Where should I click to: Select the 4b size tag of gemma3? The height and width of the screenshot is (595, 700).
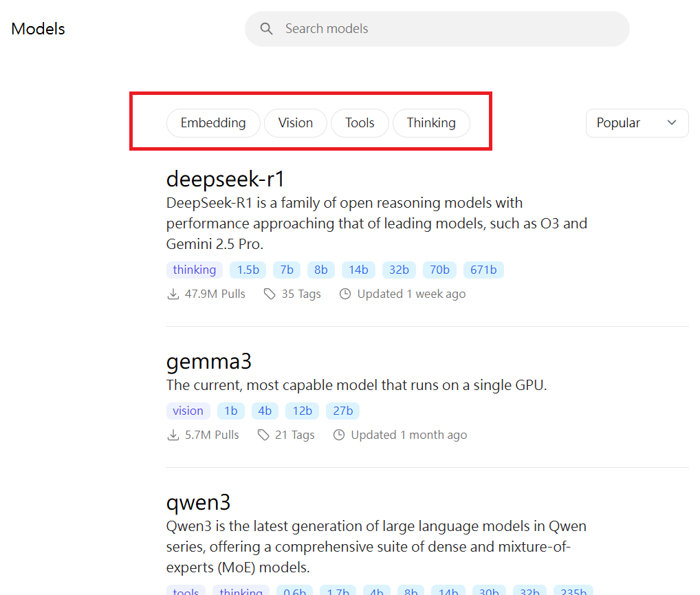pos(265,411)
